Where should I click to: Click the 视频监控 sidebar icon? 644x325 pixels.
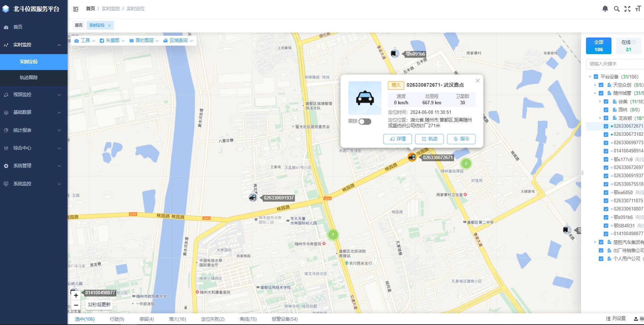[6, 95]
